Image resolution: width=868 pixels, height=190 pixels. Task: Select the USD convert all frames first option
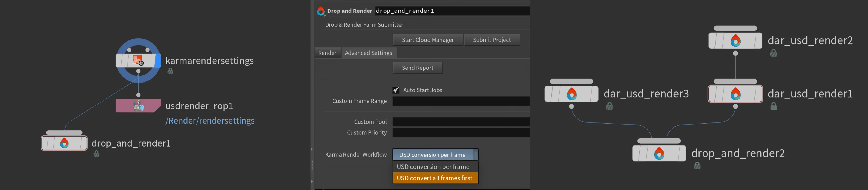pos(435,178)
